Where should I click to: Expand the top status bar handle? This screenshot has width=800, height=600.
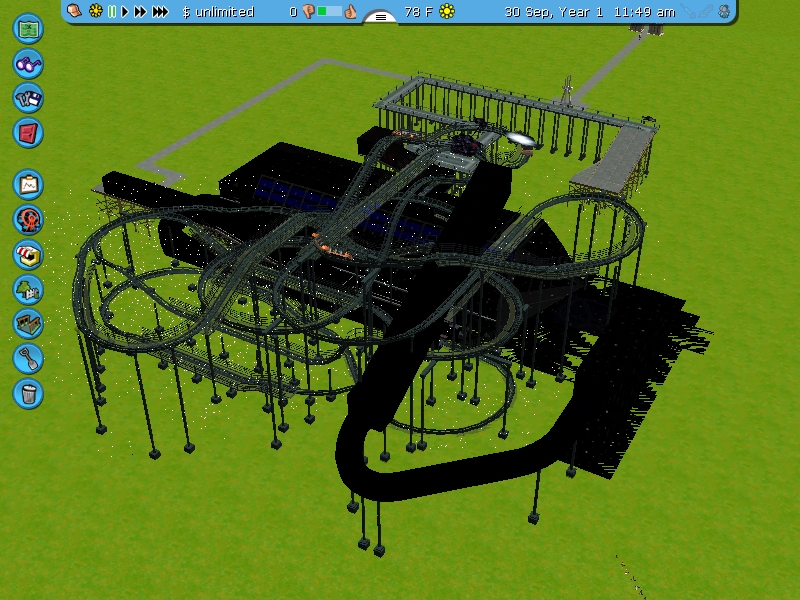click(380, 17)
